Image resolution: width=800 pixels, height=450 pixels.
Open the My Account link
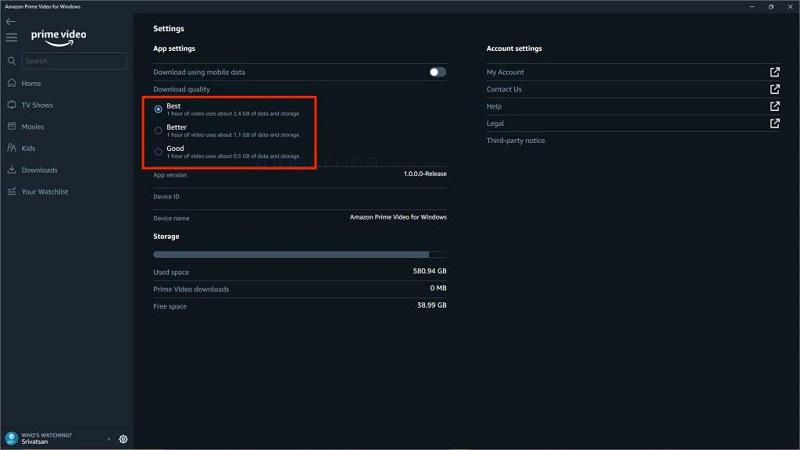505,72
